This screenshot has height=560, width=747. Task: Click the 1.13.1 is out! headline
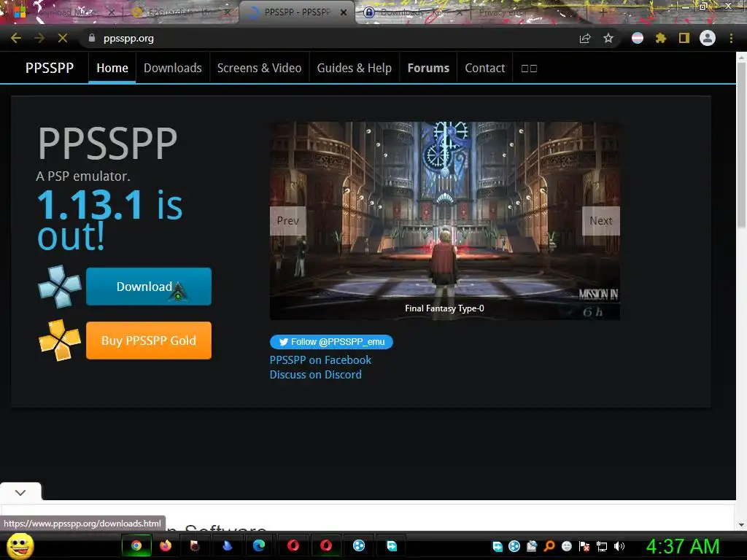[x=110, y=220]
